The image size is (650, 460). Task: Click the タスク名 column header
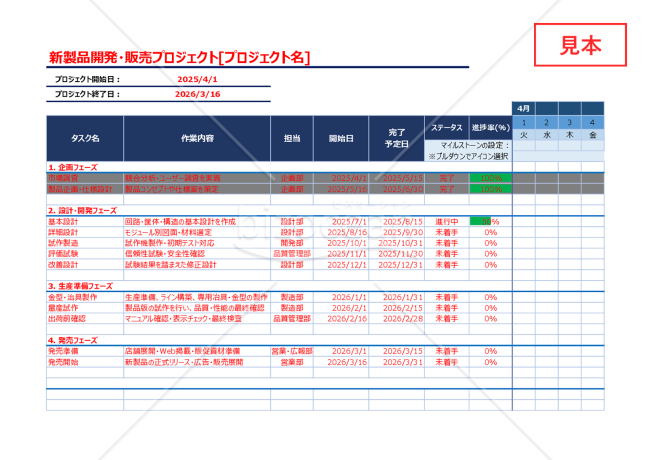click(x=85, y=138)
